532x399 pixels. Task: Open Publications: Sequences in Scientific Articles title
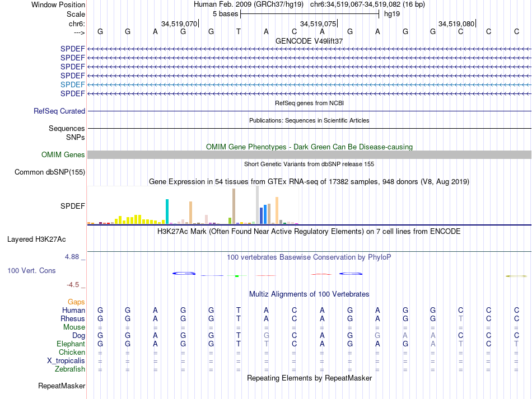click(309, 120)
